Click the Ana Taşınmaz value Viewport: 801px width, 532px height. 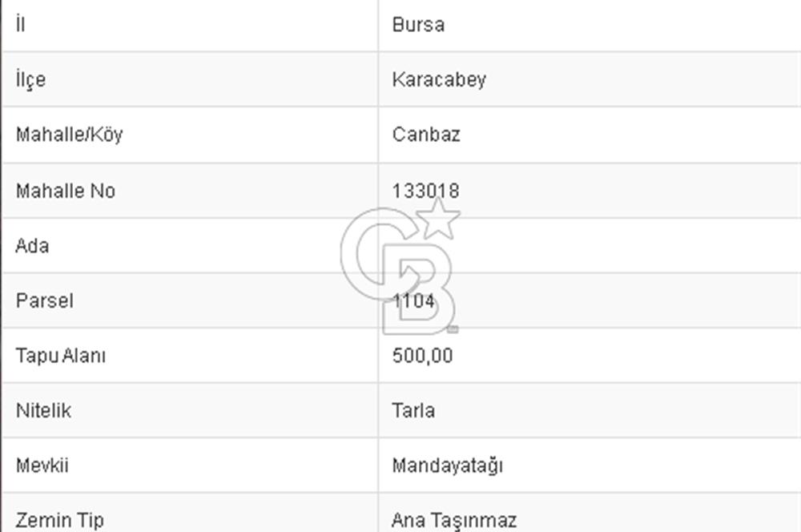453,521
